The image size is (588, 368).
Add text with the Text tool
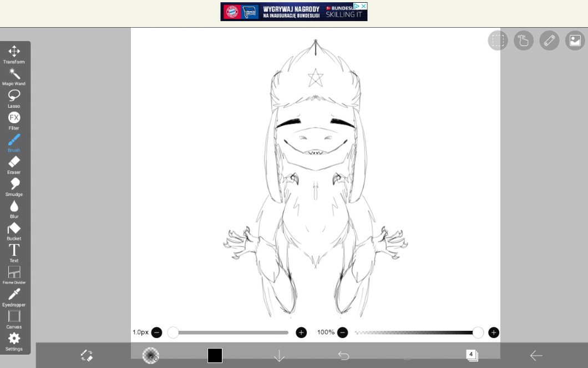[14, 253]
